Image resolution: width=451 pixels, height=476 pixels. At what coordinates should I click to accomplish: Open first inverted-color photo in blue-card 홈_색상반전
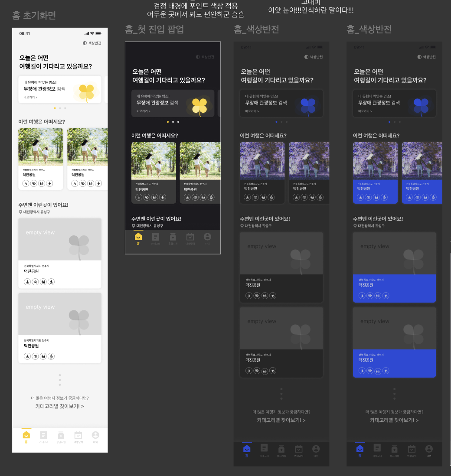[x=375, y=161]
